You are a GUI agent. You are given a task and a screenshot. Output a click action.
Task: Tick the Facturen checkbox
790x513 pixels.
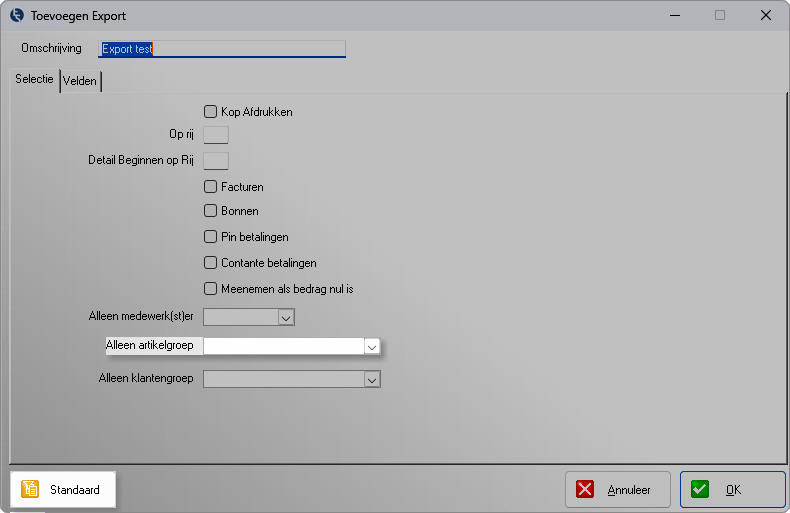coord(210,186)
